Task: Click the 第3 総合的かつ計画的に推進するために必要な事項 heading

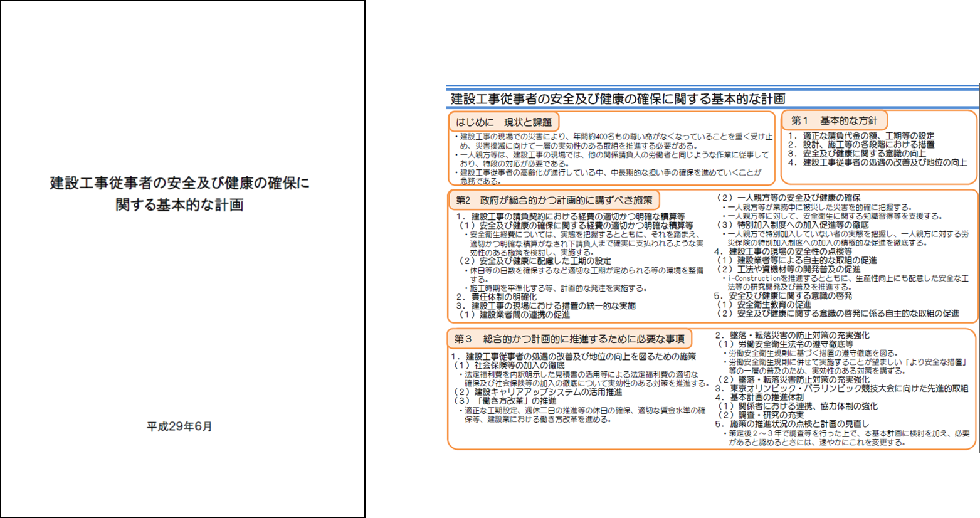Action: click(569, 339)
